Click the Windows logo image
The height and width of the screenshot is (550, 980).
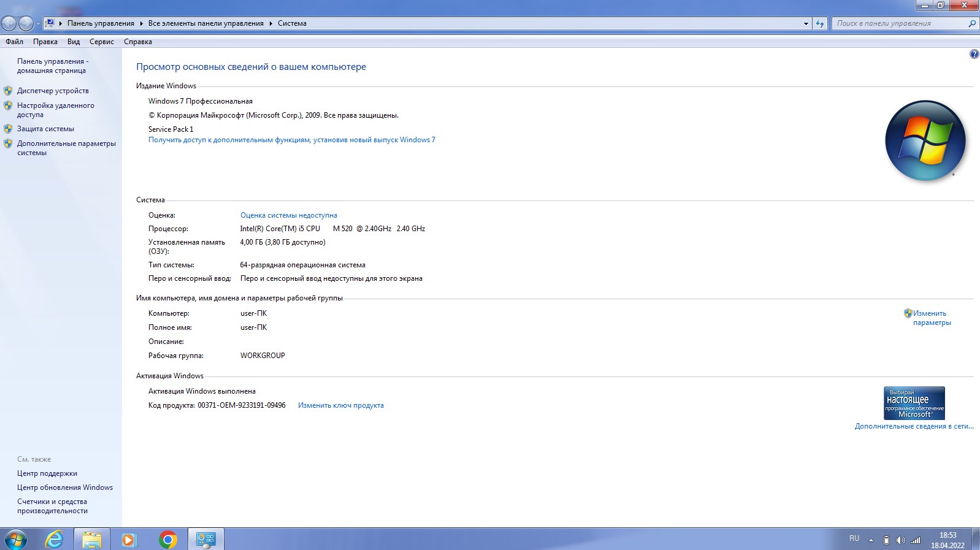point(925,140)
